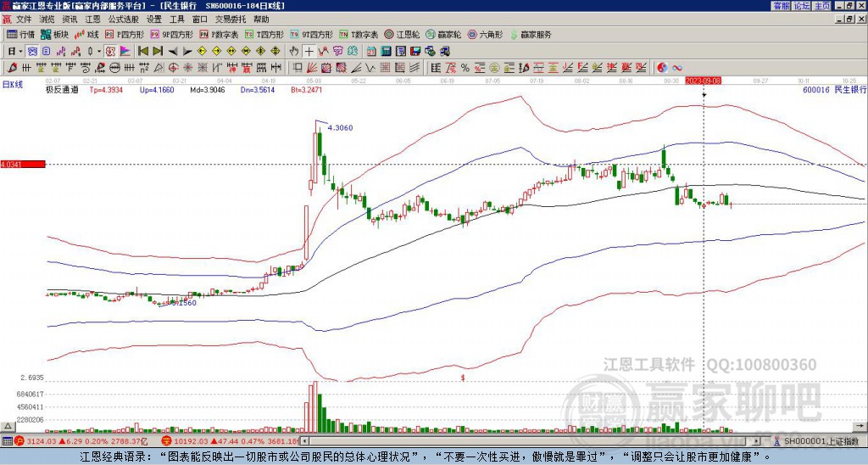Open the calendar icon in toolbar
868x465 pixels.
pyautogui.click(x=371, y=52)
